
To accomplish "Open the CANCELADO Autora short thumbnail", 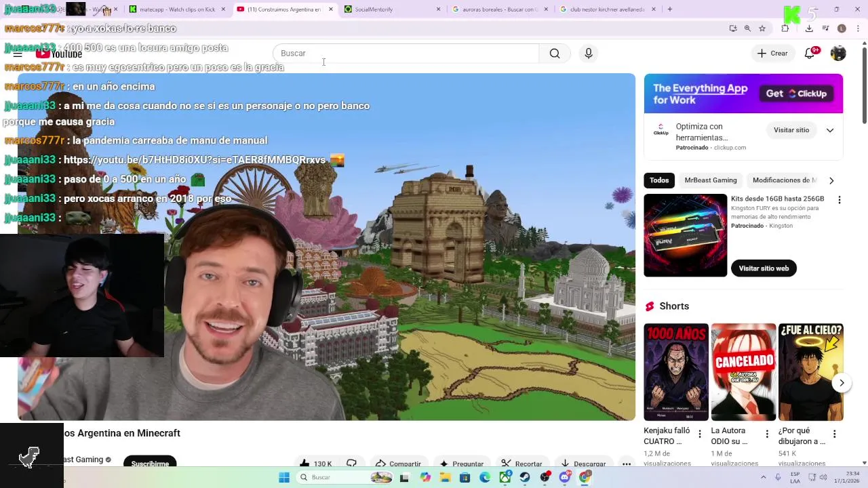I will [x=743, y=372].
